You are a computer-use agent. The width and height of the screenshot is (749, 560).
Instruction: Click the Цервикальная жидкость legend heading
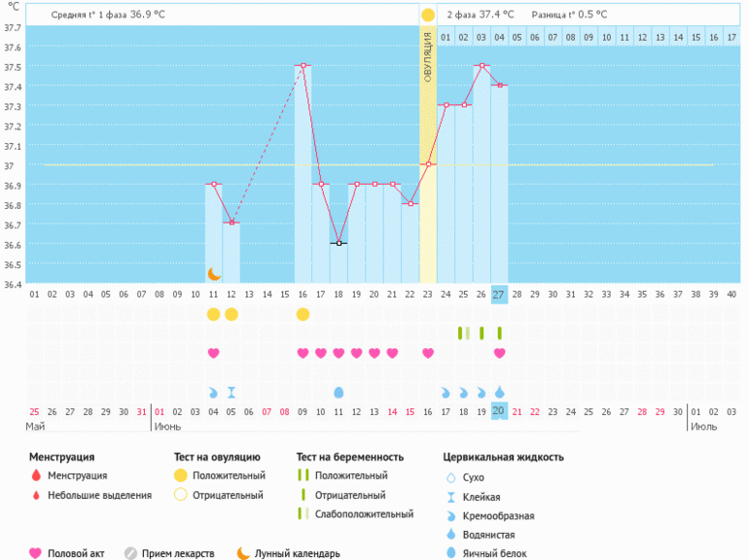pos(503,457)
